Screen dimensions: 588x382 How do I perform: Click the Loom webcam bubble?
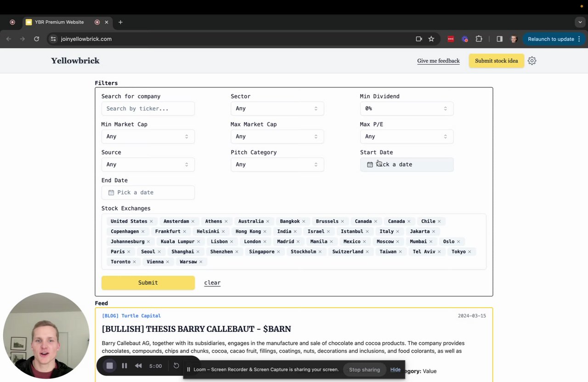pyautogui.click(x=46, y=336)
